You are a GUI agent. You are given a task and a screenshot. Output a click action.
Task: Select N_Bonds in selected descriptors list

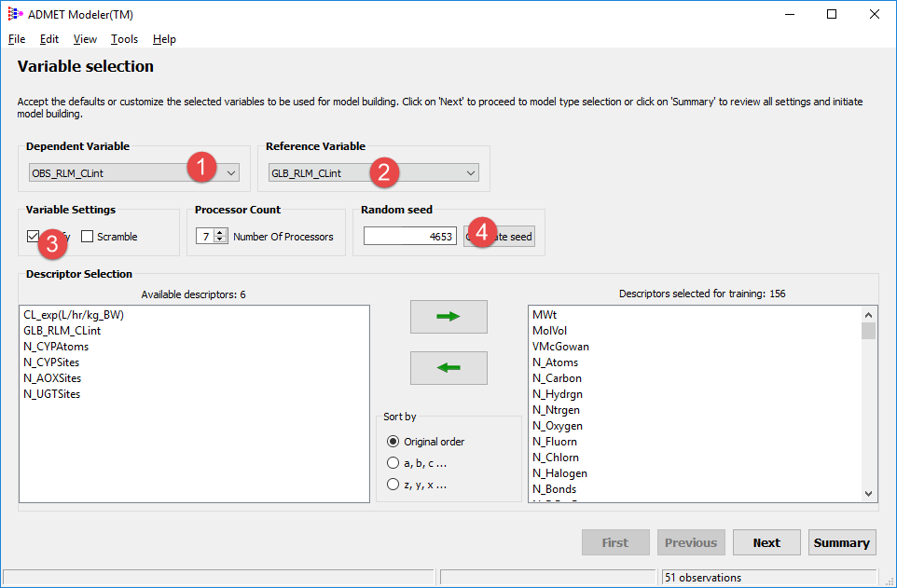pos(555,489)
